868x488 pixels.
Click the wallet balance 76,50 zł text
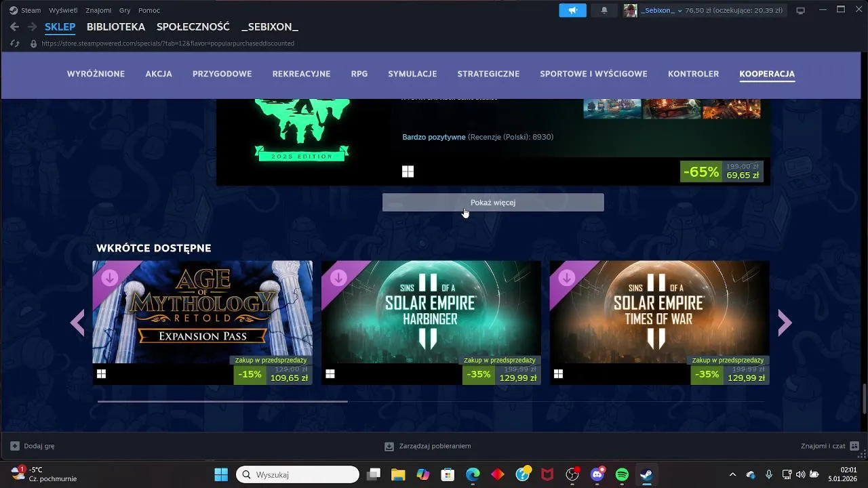click(x=699, y=10)
